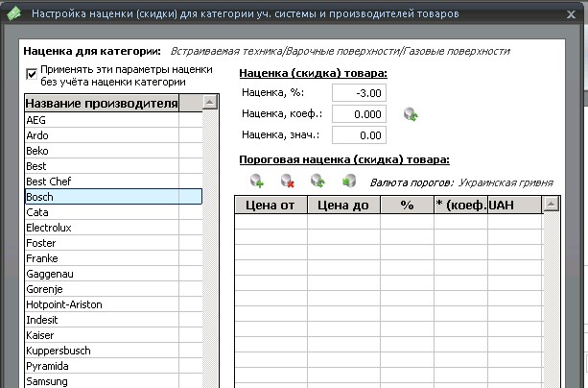Sort by Название производителя column header
Viewport: 588px width, 388px height.
click(102, 104)
